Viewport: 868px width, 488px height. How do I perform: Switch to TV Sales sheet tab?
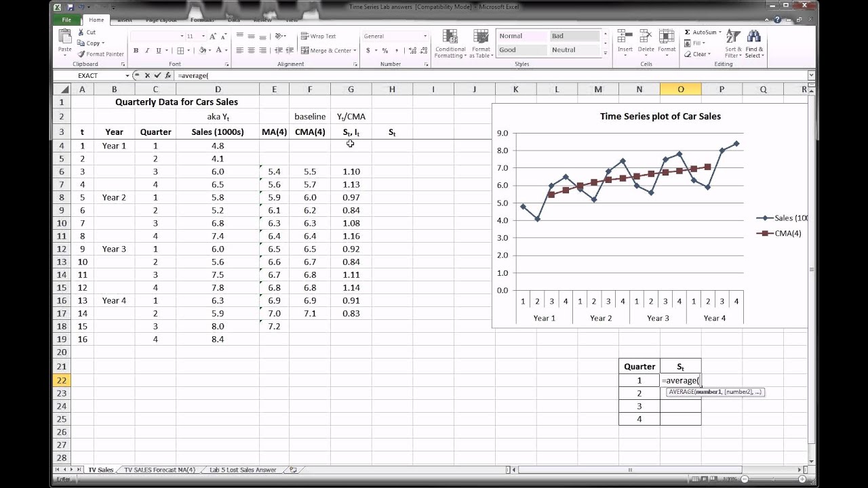click(x=100, y=470)
